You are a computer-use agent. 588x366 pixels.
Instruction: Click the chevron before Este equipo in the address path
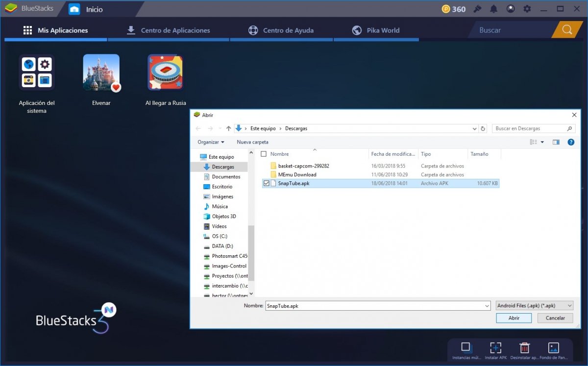click(x=245, y=128)
